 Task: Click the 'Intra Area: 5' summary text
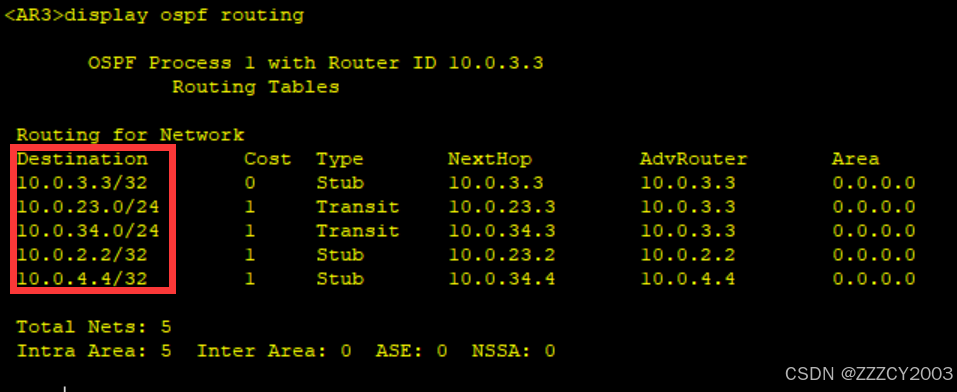(94, 351)
